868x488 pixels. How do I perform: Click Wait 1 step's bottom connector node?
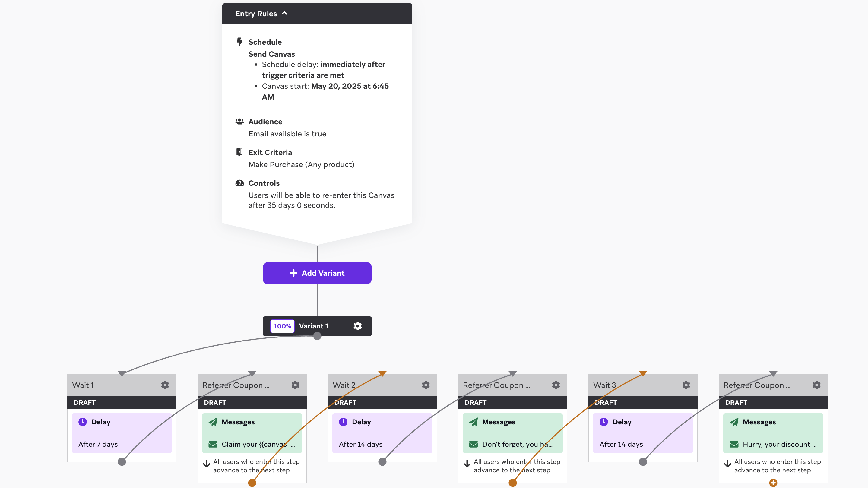pos(122,462)
